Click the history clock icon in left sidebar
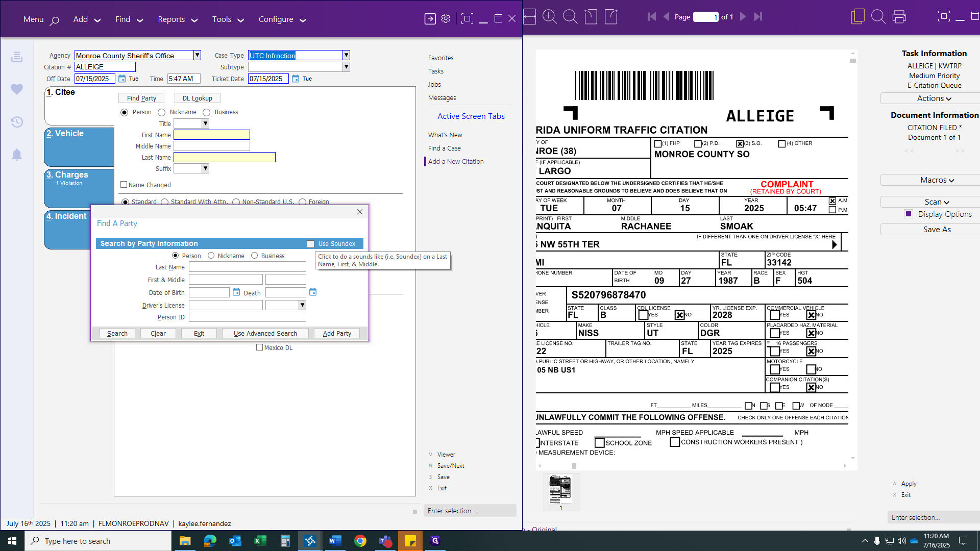980x551 pixels. 17,122
